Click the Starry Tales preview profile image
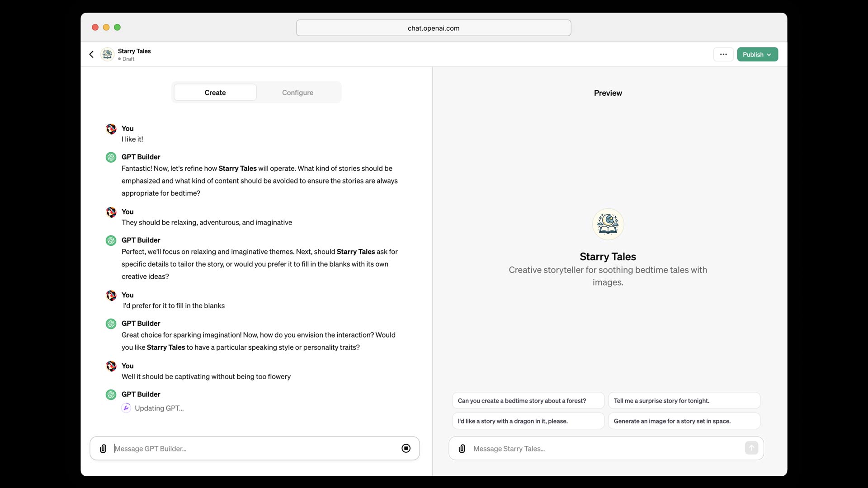868x488 pixels. click(x=608, y=224)
